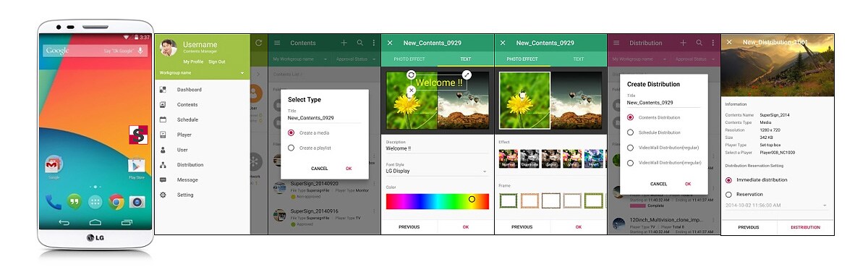This screenshot has width=868, height=275.
Task: Tap the plus icon on Distribution screen
Action: point(683,43)
